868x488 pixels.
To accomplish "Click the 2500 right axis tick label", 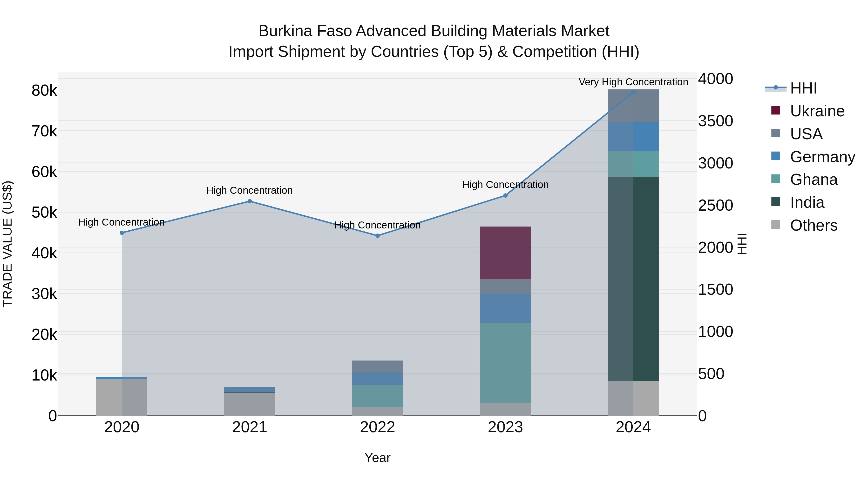I will (715, 205).
